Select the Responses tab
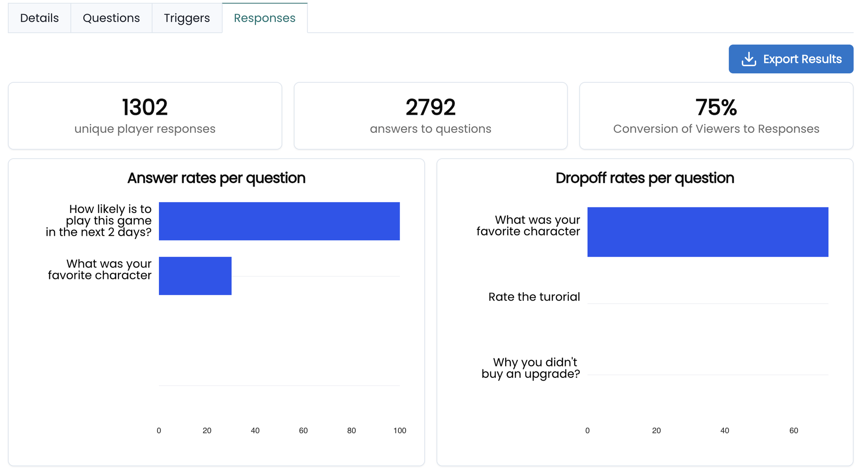Viewport: 868px width, 472px height. tap(264, 18)
